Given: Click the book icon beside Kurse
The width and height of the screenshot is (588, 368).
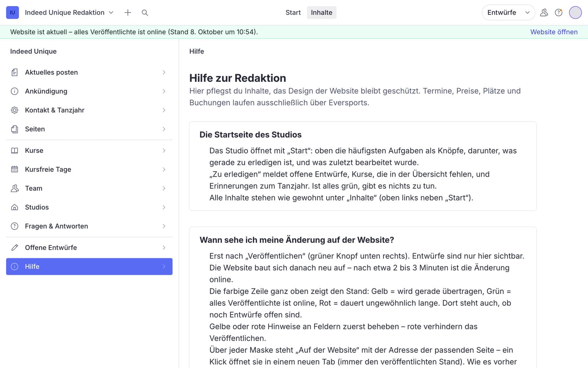Looking at the screenshot, I should [15, 151].
